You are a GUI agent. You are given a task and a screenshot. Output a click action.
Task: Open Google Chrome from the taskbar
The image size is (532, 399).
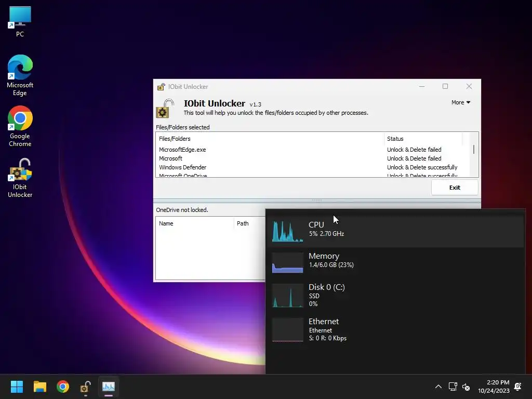[x=63, y=387]
